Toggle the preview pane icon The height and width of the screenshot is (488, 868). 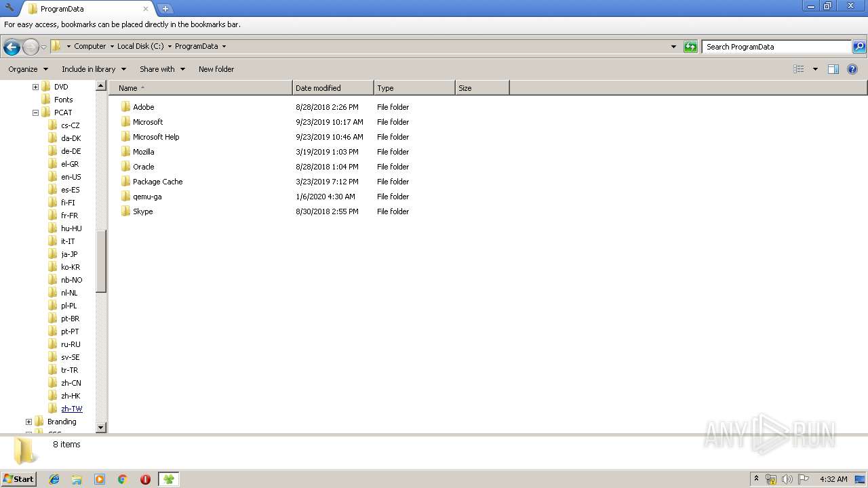point(833,69)
